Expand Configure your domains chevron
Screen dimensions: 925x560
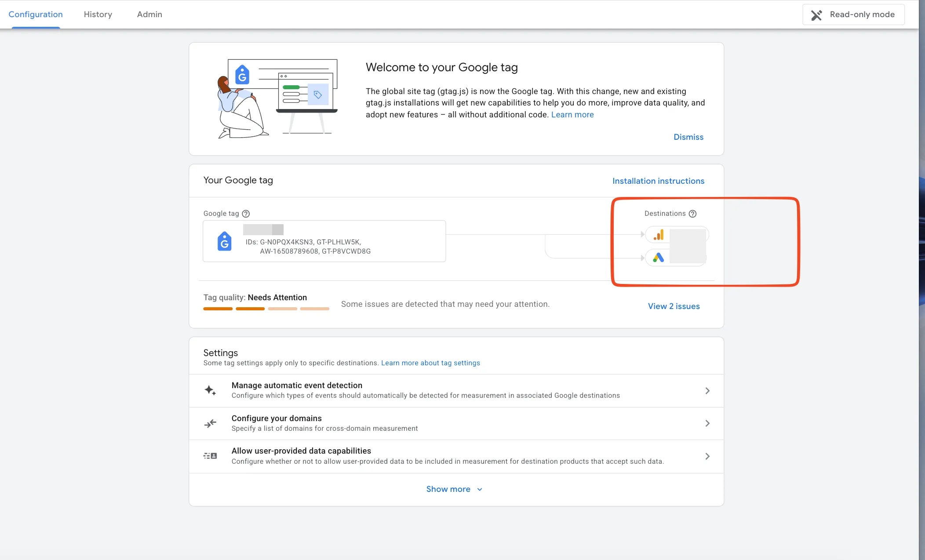707,423
